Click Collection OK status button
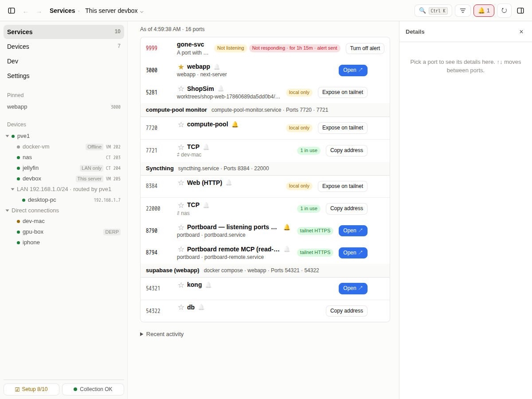532x399 pixels. coord(93,389)
